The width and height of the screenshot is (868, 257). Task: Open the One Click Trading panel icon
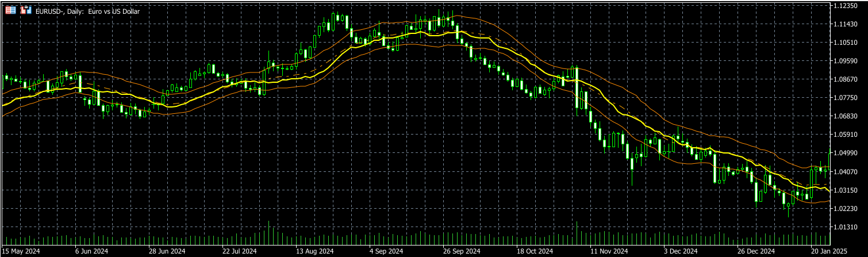[x=10, y=10]
